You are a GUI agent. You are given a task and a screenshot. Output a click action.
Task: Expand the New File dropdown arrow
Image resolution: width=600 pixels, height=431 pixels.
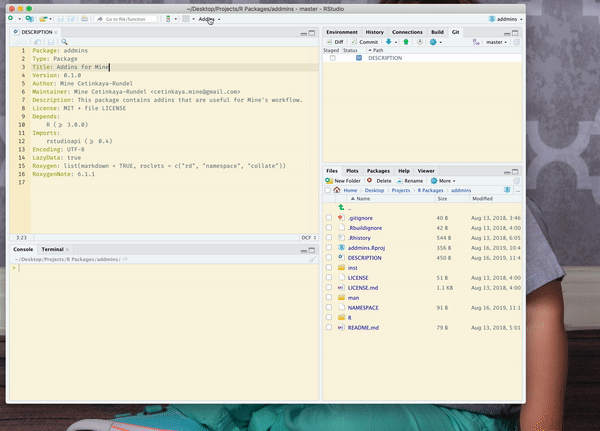(20, 19)
